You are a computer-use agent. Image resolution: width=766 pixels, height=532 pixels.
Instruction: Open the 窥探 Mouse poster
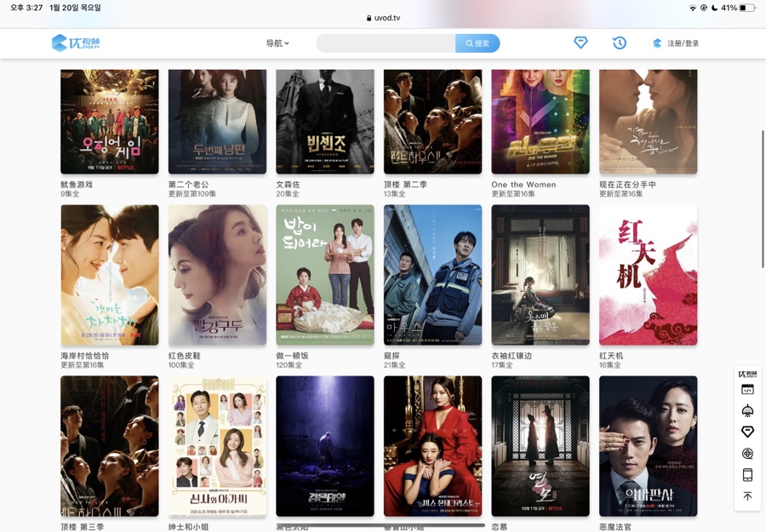(x=433, y=275)
